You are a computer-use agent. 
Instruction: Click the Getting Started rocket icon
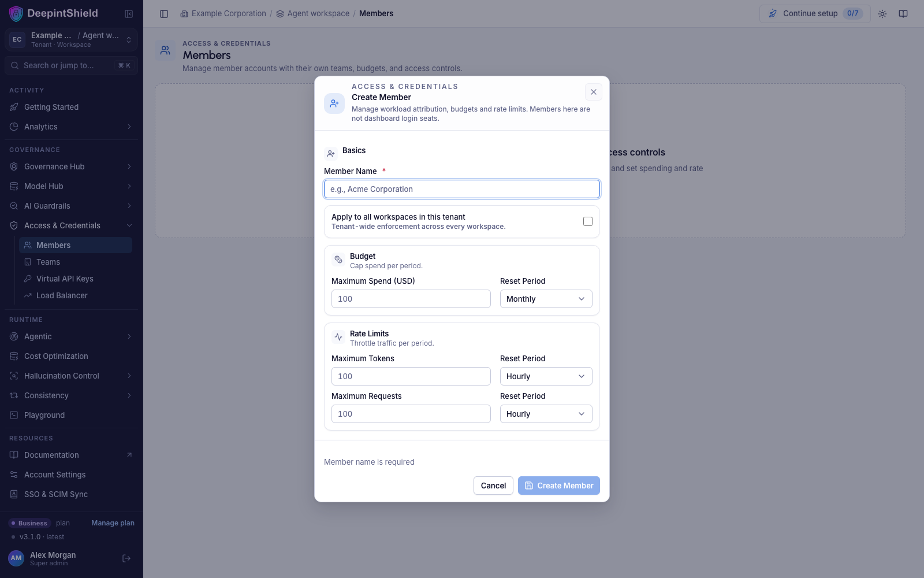click(14, 107)
